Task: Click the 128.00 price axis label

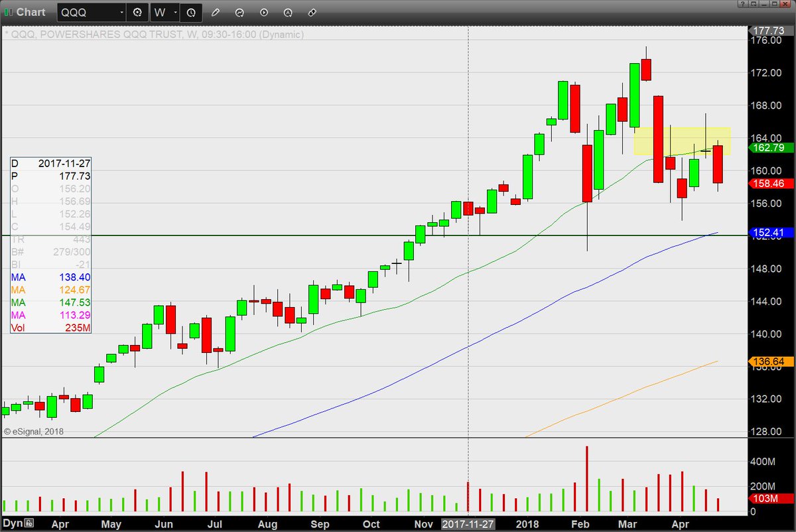Action: coord(765,431)
